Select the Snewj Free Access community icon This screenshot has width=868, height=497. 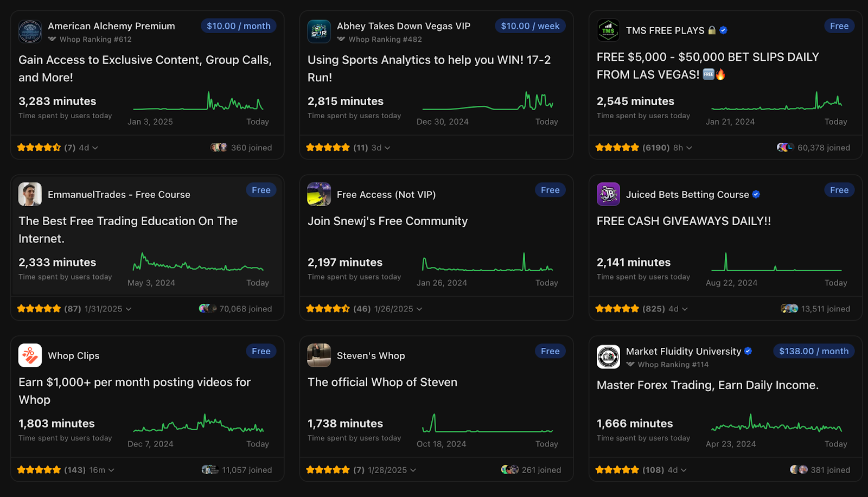pos(319,194)
